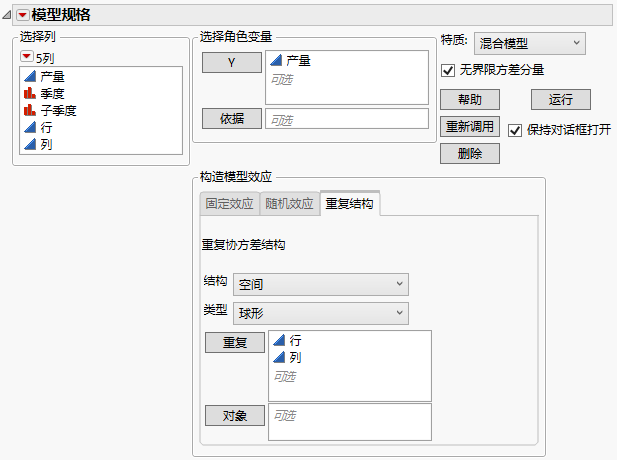Click the 行 icon in the 重复 box
The height and width of the screenshot is (460, 617).
coord(279,341)
